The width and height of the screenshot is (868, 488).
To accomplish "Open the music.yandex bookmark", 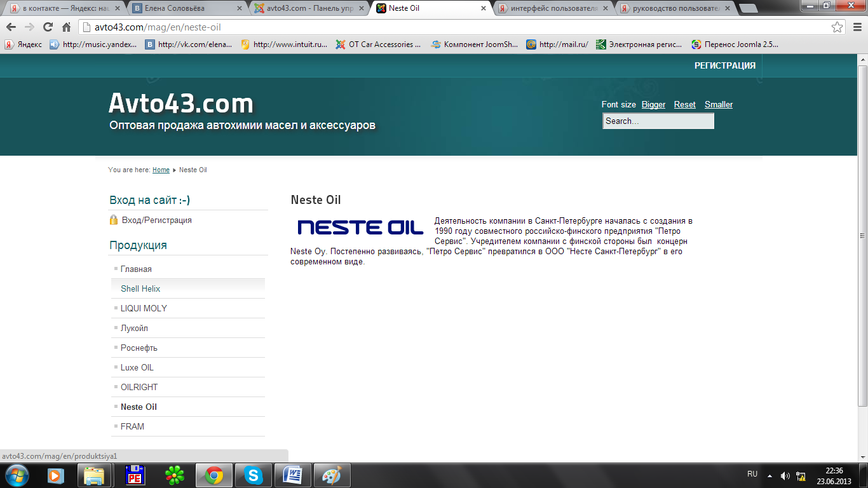I will coord(93,44).
